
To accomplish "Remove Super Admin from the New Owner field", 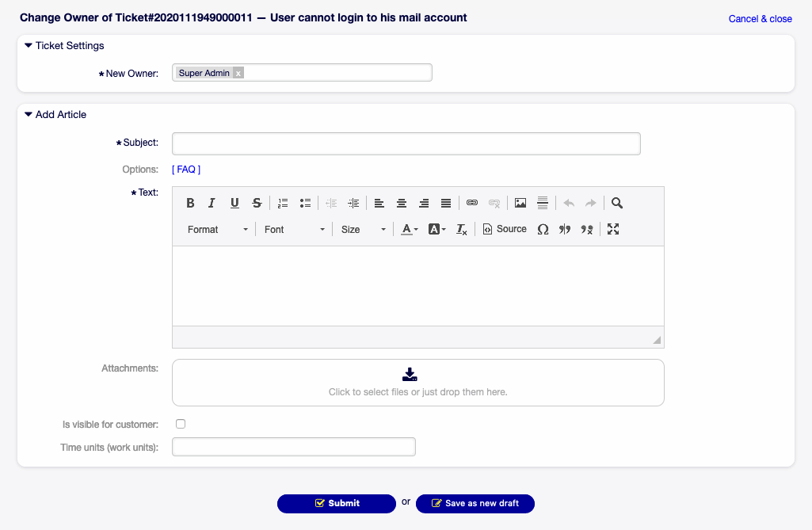I will coord(238,72).
